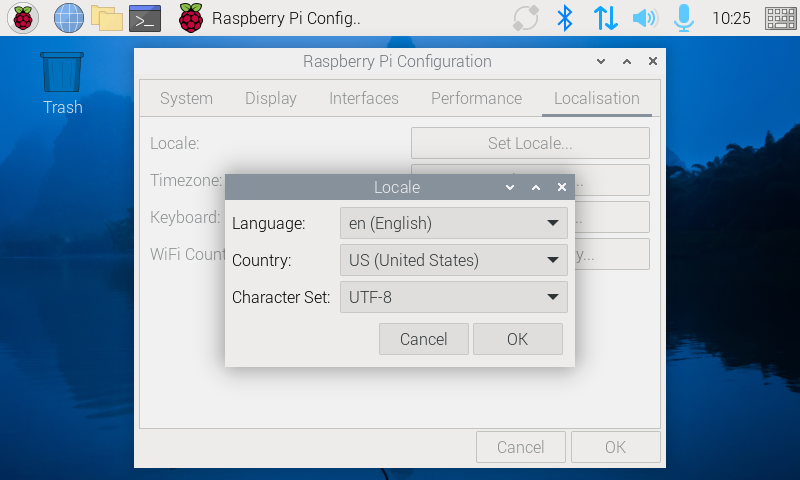800x480 pixels.
Task: Click the Bluetooth tray icon
Action: (x=565, y=18)
